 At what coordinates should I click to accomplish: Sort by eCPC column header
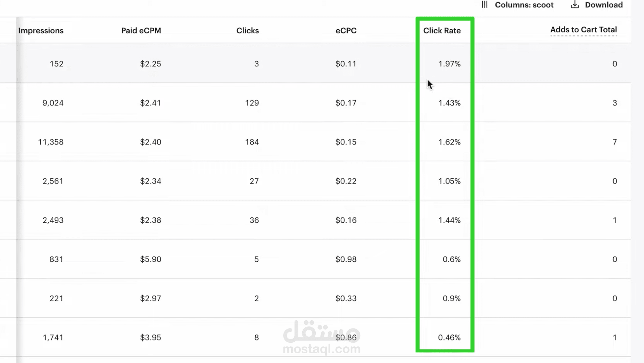(346, 31)
